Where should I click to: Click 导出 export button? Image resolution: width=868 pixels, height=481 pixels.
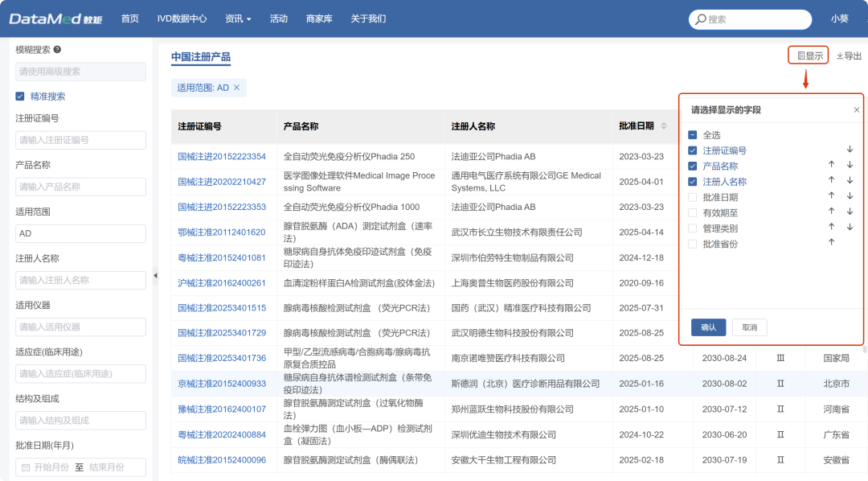click(849, 55)
